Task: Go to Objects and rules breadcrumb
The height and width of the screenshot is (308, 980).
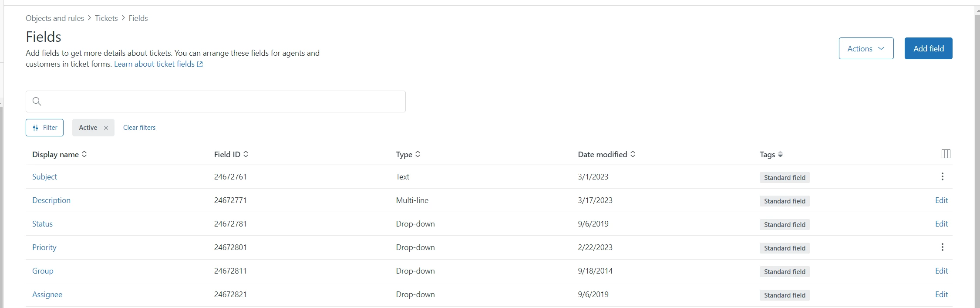Action: (x=55, y=18)
